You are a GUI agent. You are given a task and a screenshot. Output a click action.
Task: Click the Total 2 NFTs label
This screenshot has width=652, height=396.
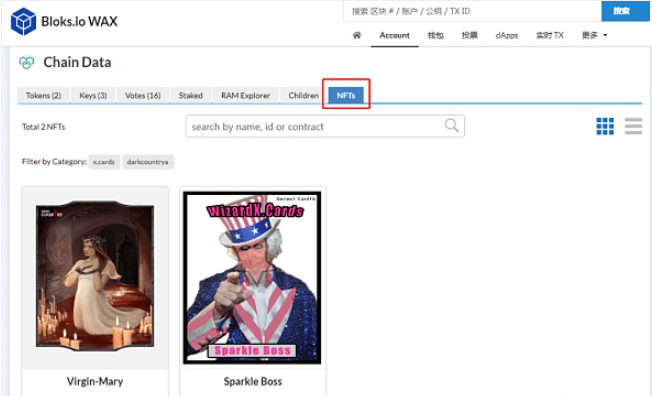(44, 127)
